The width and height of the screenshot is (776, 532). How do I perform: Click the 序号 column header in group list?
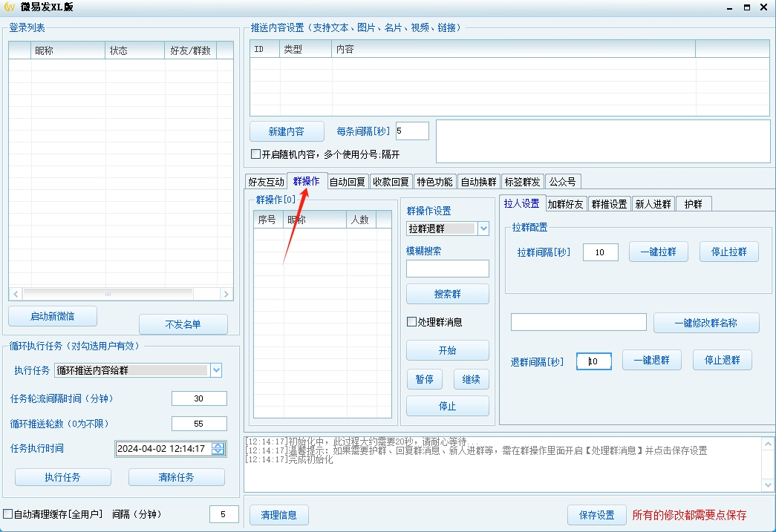[268, 220]
